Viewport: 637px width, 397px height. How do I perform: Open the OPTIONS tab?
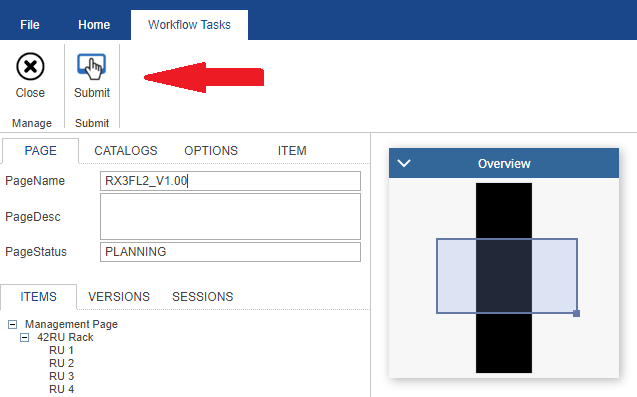point(211,151)
